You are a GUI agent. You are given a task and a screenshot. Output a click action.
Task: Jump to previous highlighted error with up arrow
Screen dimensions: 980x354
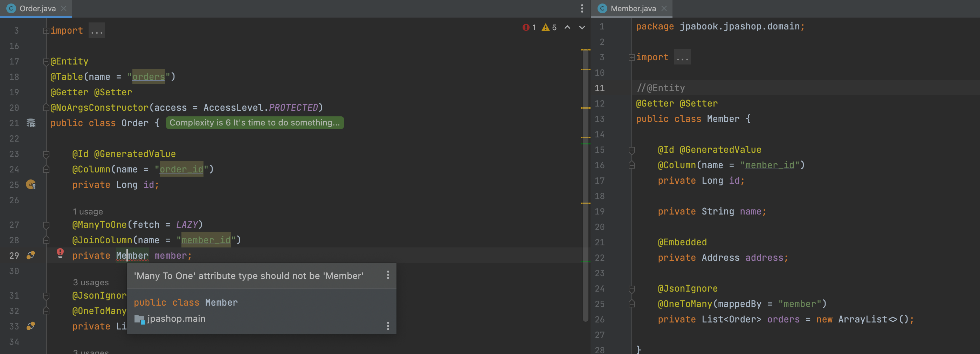click(567, 27)
